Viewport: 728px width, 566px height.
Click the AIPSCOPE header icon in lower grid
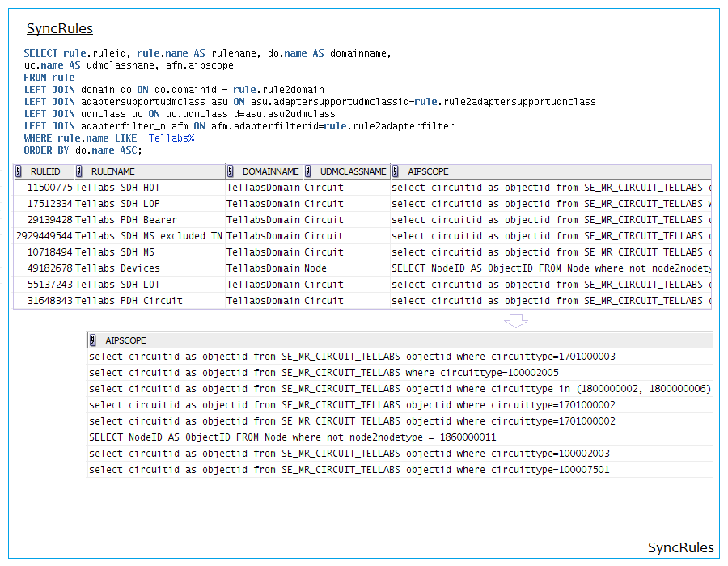pos(94,340)
